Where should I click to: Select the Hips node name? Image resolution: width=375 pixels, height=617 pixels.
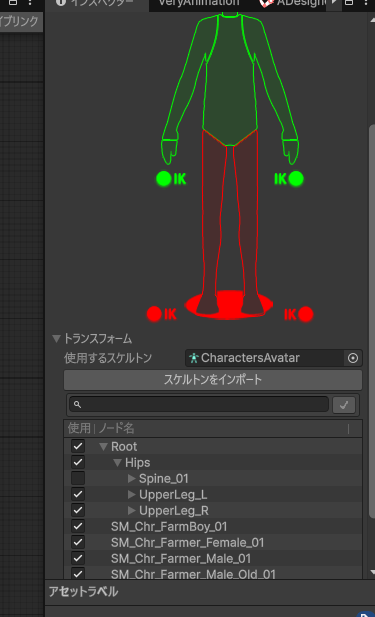pyautogui.click(x=137, y=463)
